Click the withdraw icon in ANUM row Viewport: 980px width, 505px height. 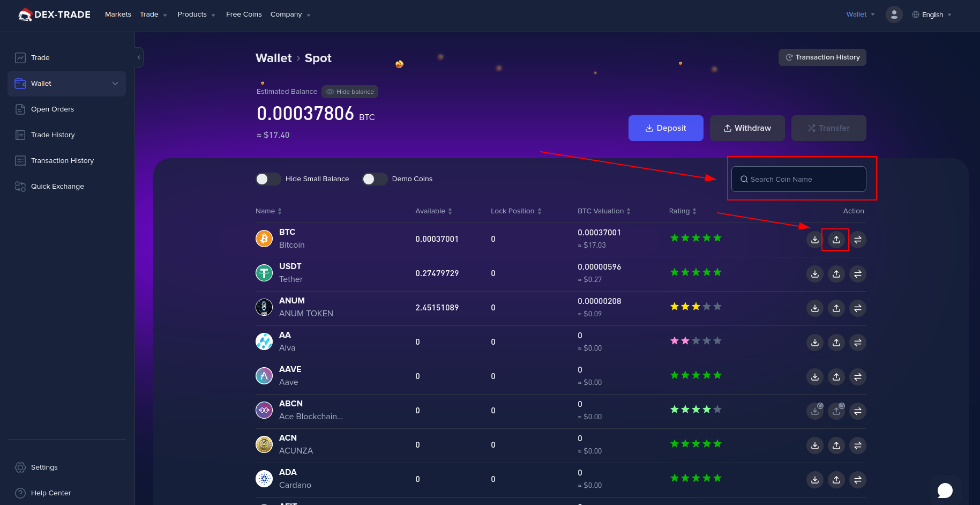coord(836,308)
